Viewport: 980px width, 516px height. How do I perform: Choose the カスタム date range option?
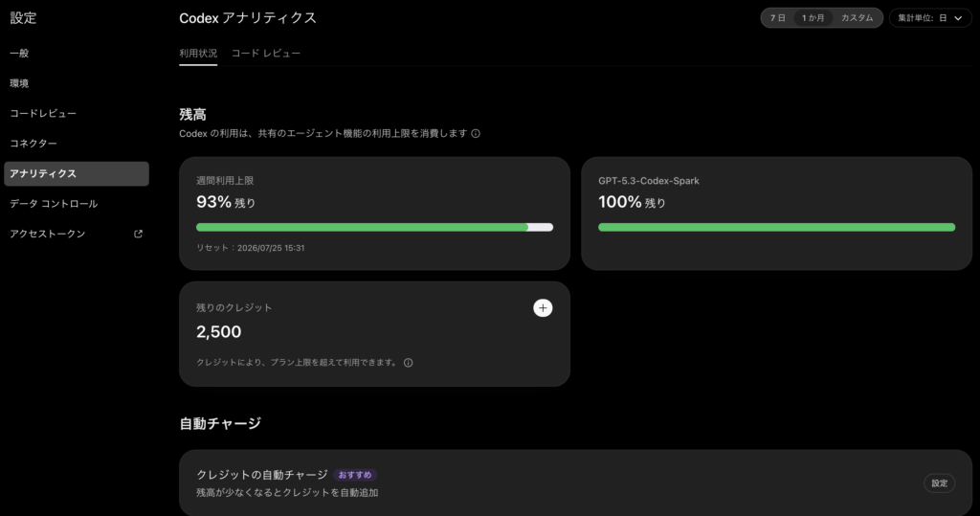point(857,18)
